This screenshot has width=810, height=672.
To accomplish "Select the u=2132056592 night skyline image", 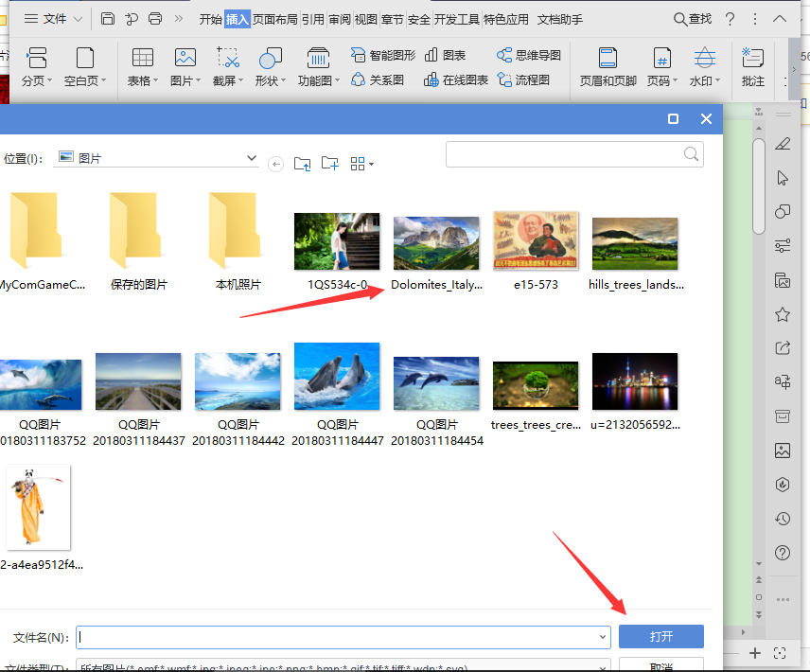I will click(x=635, y=392).
